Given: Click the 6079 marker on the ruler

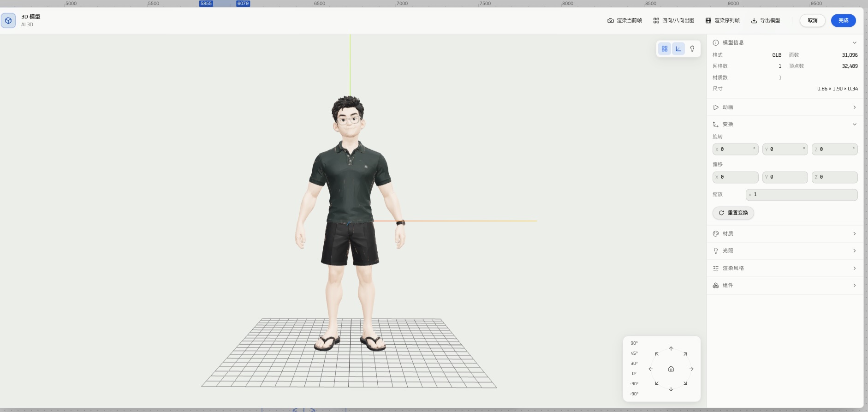Looking at the screenshot, I should 243,3.
